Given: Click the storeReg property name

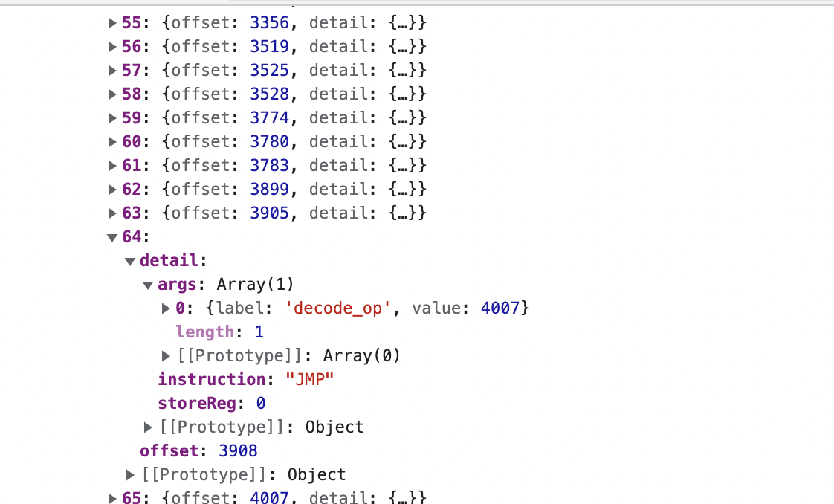Looking at the screenshot, I should tap(197, 404).
